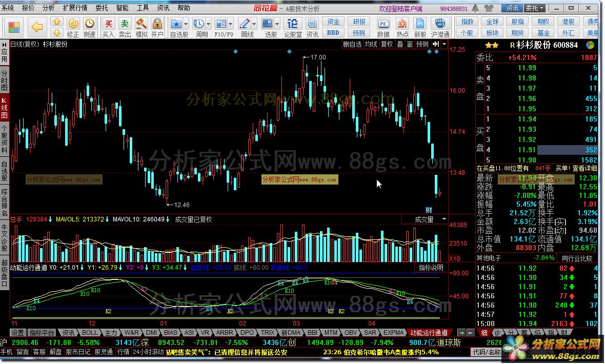
Task: Click the F10/F9 info icon
Action: point(220,24)
